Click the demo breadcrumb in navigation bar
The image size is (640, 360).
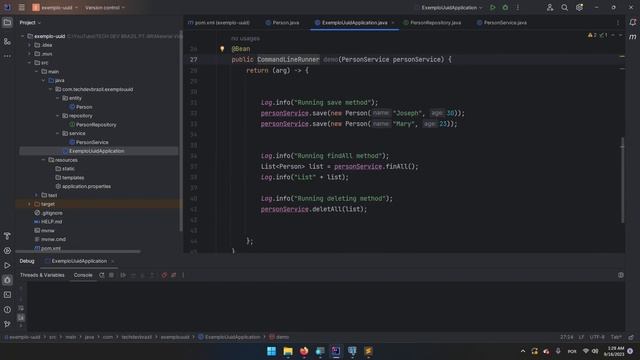coord(279,337)
